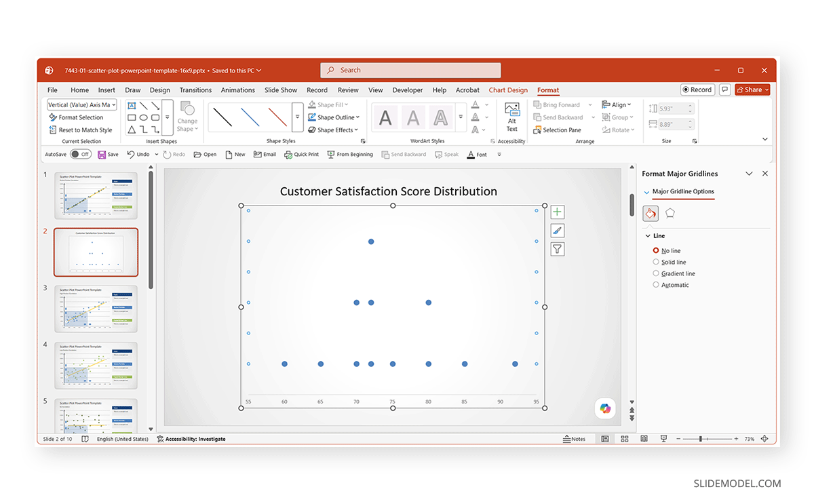Open the Align dropdown
814x504 pixels.
(x=616, y=105)
